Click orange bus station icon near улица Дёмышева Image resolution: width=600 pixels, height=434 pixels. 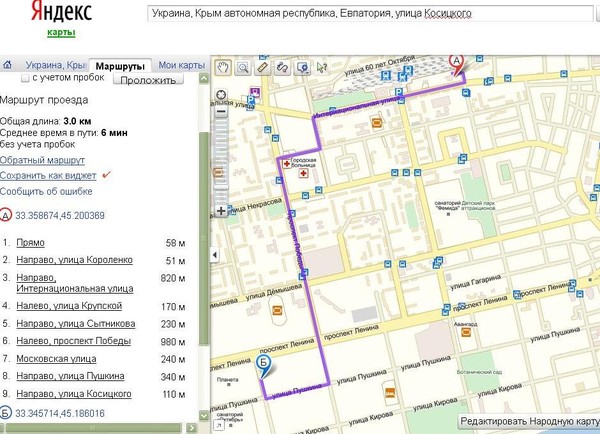[x=277, y=310]
